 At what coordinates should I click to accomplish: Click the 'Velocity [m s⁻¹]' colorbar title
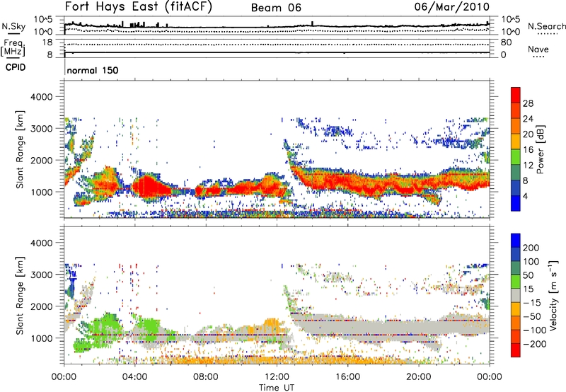click(x=553, y=295)
